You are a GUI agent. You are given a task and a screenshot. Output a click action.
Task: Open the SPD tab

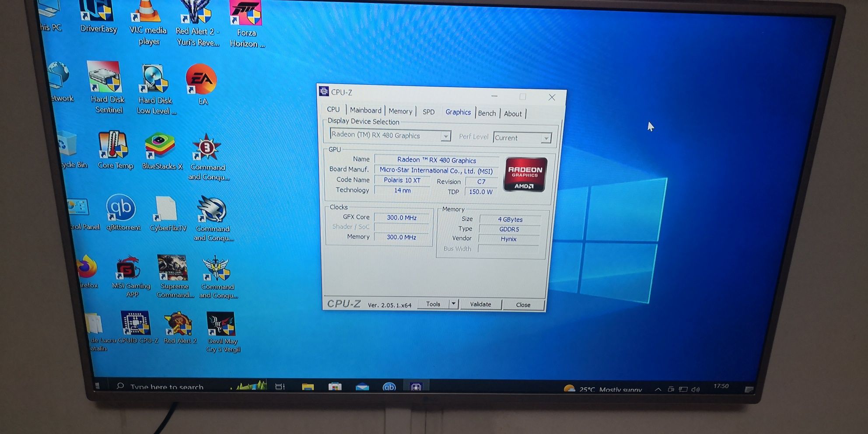[x=429, y=112]
